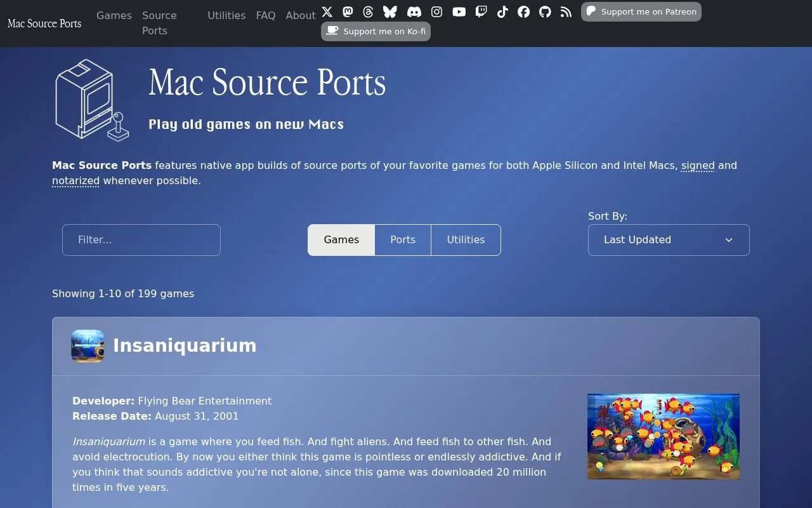Visit the Threads social icon
Screen dimensions: 812x508
pyautogui.click(x=368, y=11)
